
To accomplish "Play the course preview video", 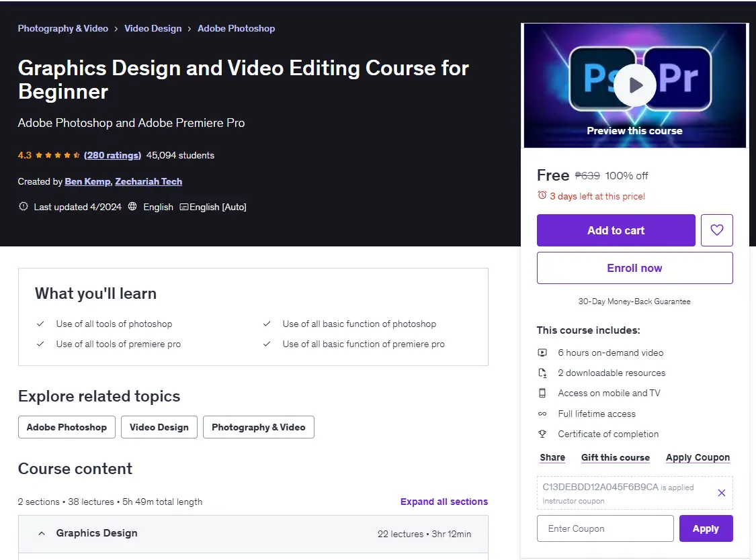I will coord(634,85).
